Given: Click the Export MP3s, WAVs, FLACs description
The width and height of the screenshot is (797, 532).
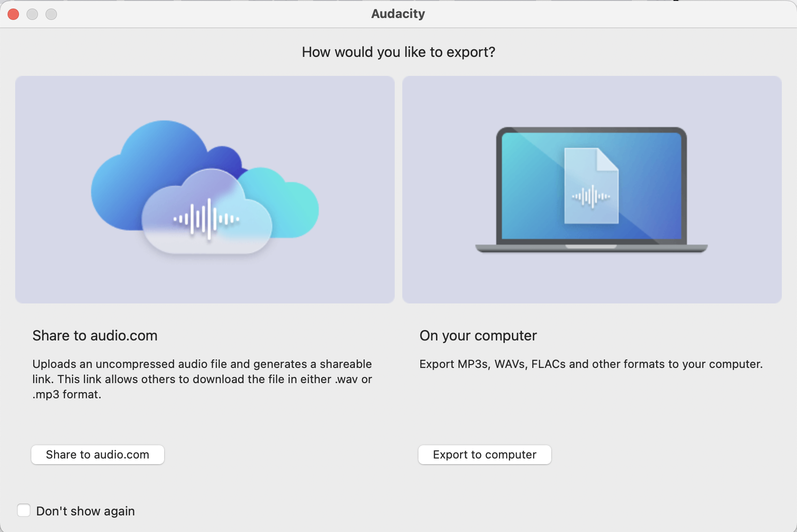Looking at the screenshot, I should point(591,364).
